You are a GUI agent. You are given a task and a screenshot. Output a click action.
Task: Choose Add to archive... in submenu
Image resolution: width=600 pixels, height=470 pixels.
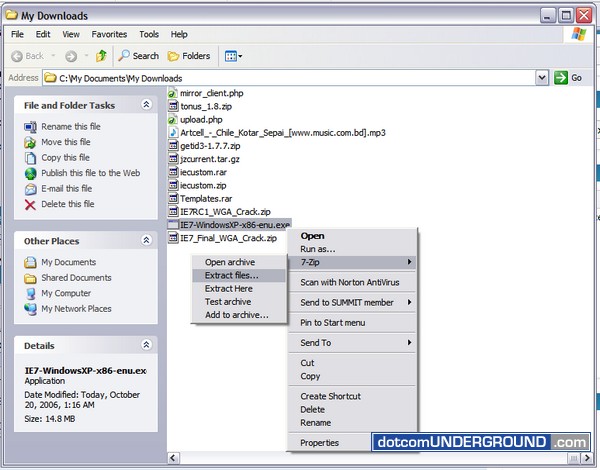point(239,315)
